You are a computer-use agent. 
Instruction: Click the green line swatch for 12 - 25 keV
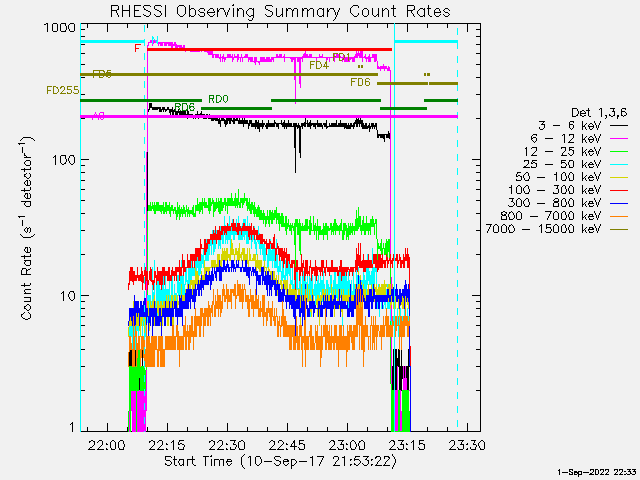(x=619, y=152)
